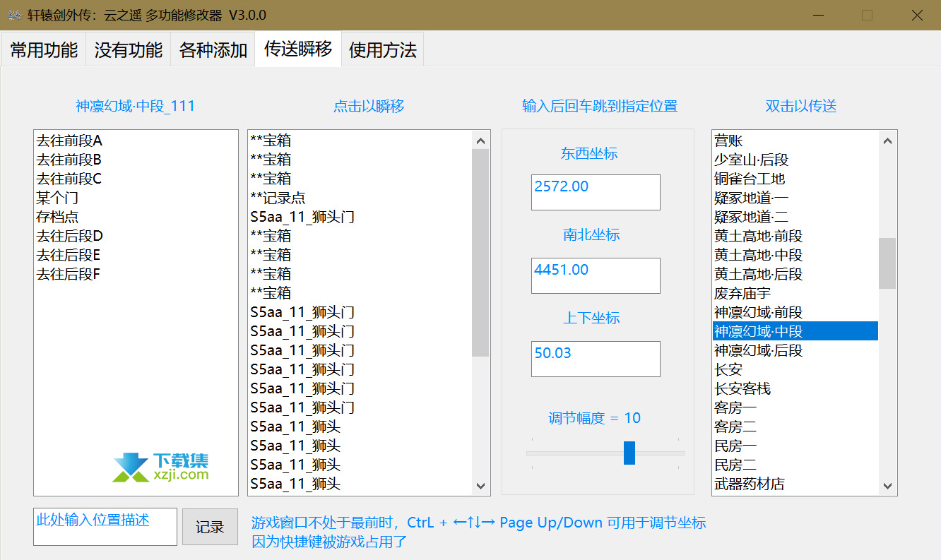Choose 武器药材店 location
941x560 pixels.
coord(795,484)
